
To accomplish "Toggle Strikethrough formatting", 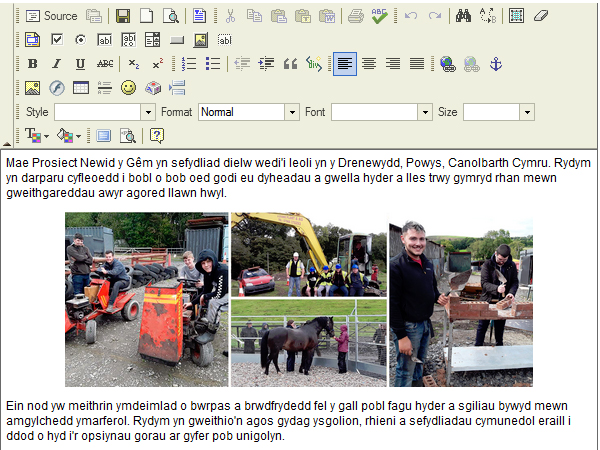I will [105, 64].
